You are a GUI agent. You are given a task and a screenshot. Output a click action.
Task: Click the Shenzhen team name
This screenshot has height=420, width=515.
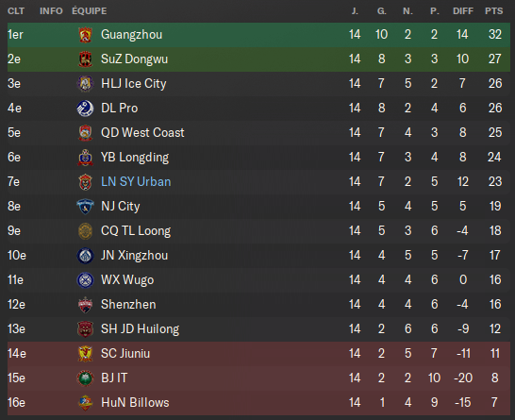click(128, 304)
